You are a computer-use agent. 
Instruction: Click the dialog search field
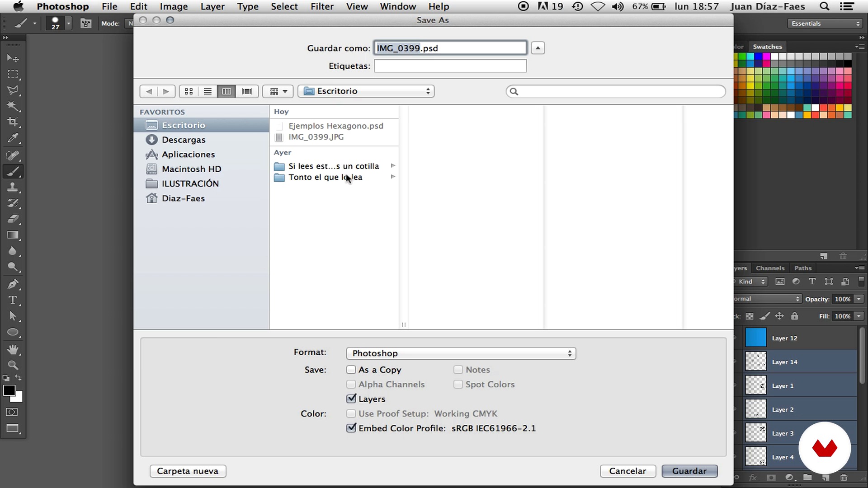pyautogui.click(x=616, y=91)
